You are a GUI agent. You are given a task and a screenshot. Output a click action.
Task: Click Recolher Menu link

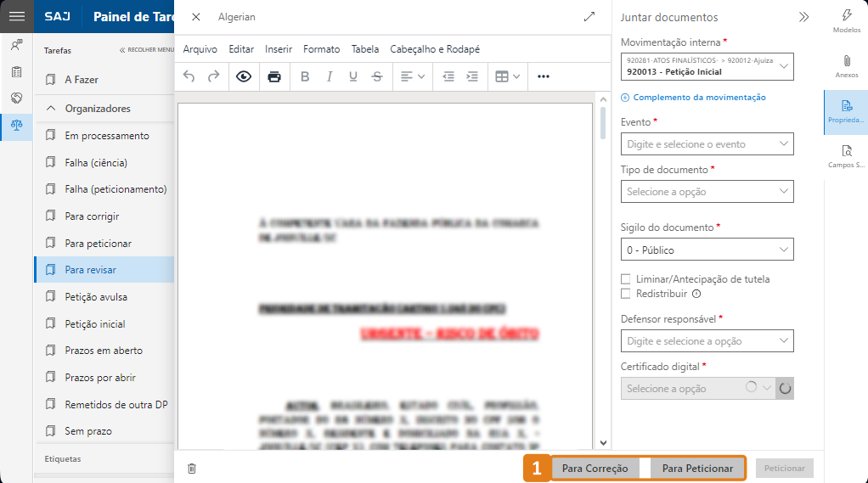(x=147, y=50)
